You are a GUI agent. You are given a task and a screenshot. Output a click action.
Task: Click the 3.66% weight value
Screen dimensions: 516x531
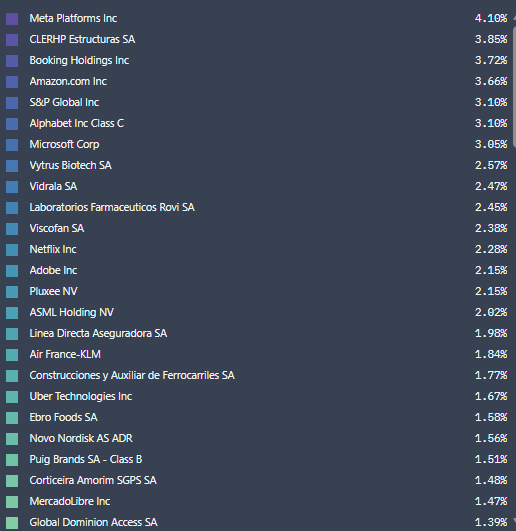(x=491, y=81)
